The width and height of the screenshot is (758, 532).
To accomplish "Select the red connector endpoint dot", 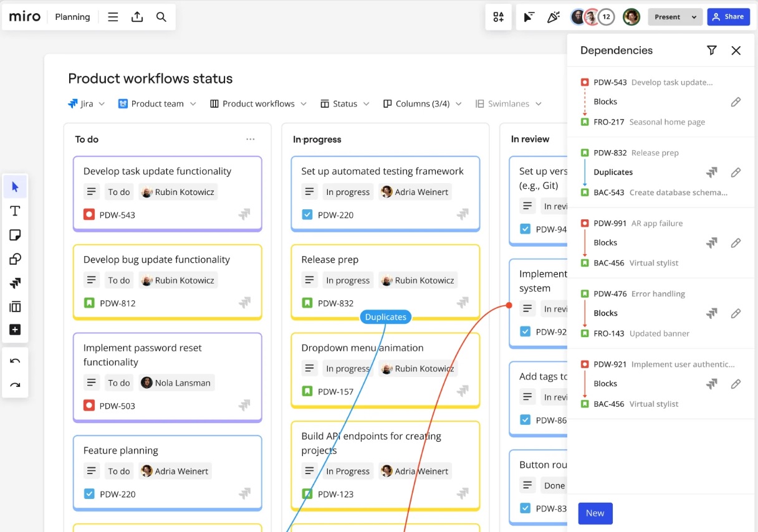I will 509,305.
